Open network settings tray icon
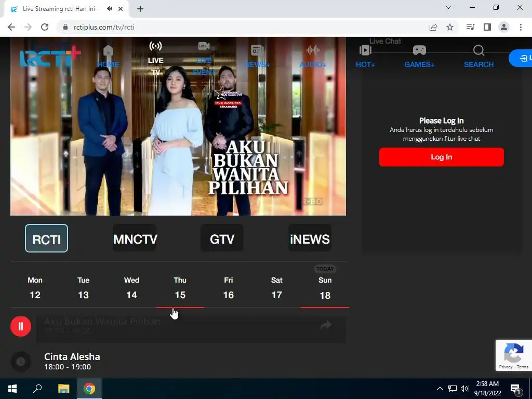The image size is (532, 399). point(453,389)
